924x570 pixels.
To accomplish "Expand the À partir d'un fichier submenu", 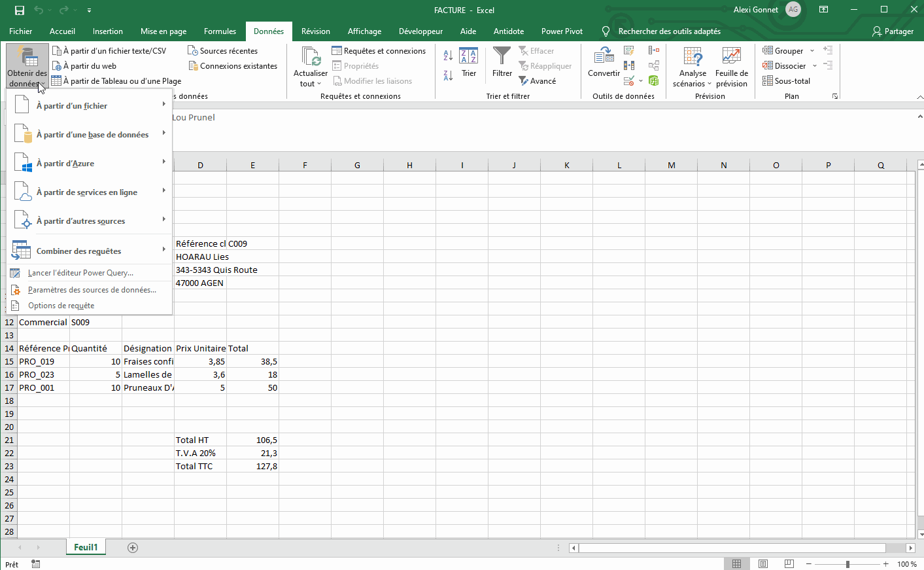I will coord(90,105).
